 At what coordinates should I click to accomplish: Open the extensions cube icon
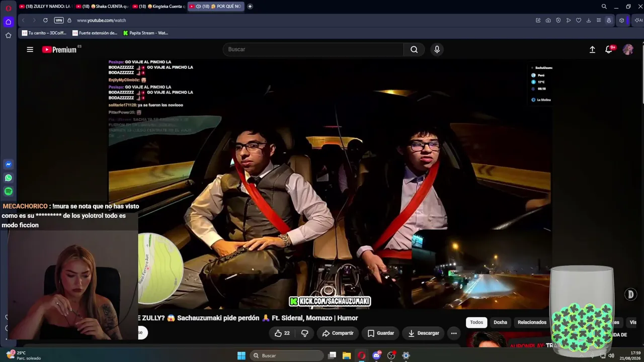point(622,20)
